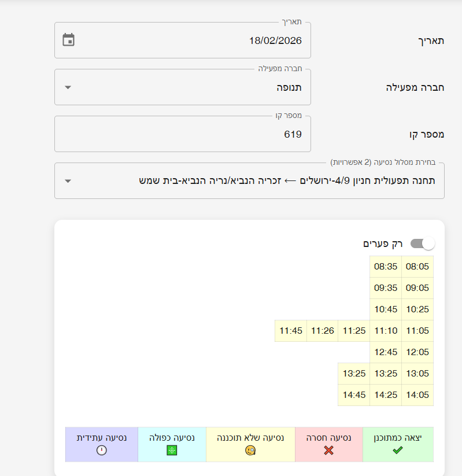The width and height of the screenshot is (462, 476).
Task: Select the 11:26 trip cell
Action: (323, 331)
